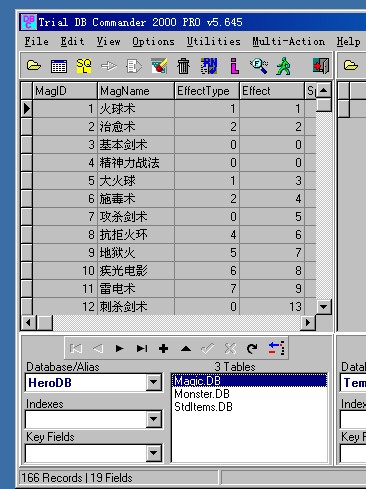Select StdItems.DB in tables list
This screenshot has height=489, width=366.
click(x=203, y=407)
